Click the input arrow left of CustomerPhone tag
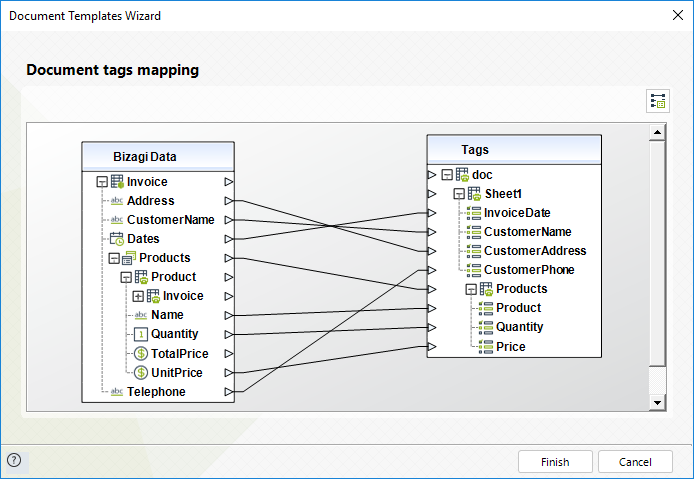 [x=432, y=270]
